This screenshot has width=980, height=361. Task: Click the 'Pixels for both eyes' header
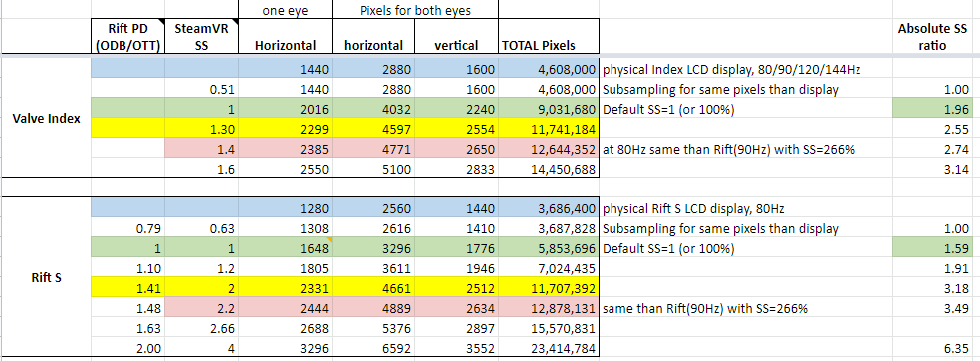click(415, 9)
